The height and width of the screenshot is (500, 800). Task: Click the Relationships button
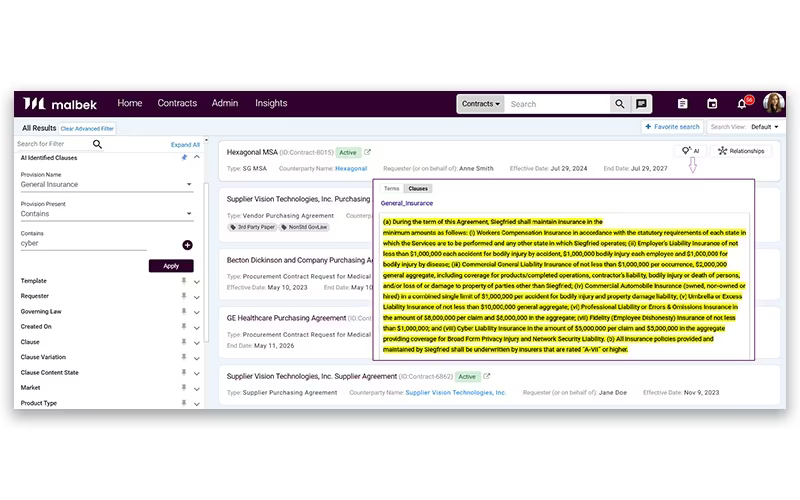(741, 151)
